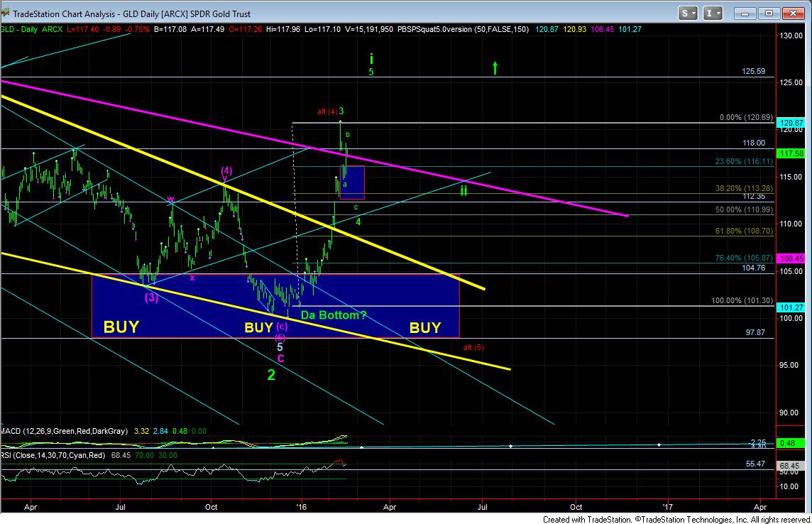Click the RSI (Close,14,30,70) indicator label

click(x=53, y=455)
